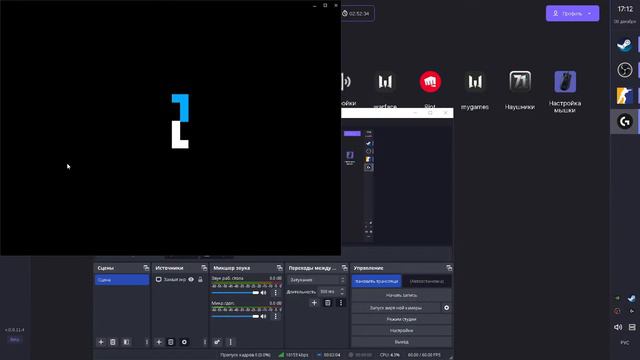Add a new scene transition
Image resolution: width=640 pixels, height=360 pixels.
(x=314, y=303)
